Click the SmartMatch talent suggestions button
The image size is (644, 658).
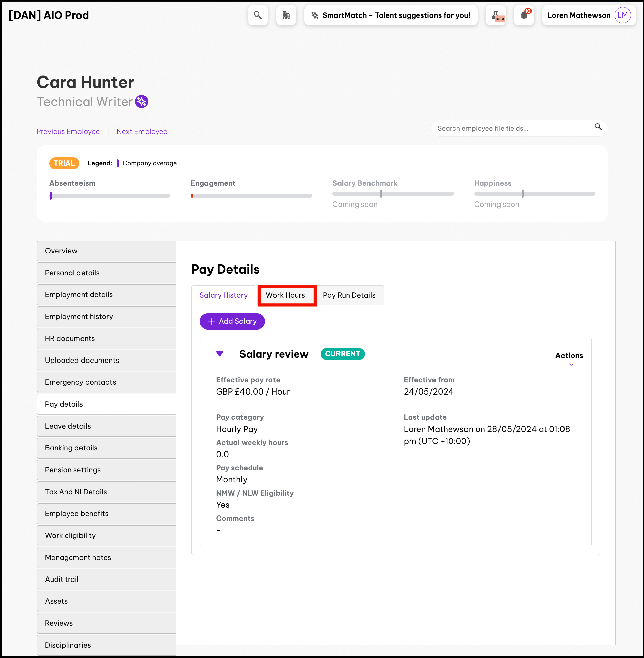(x=391, y=15)
